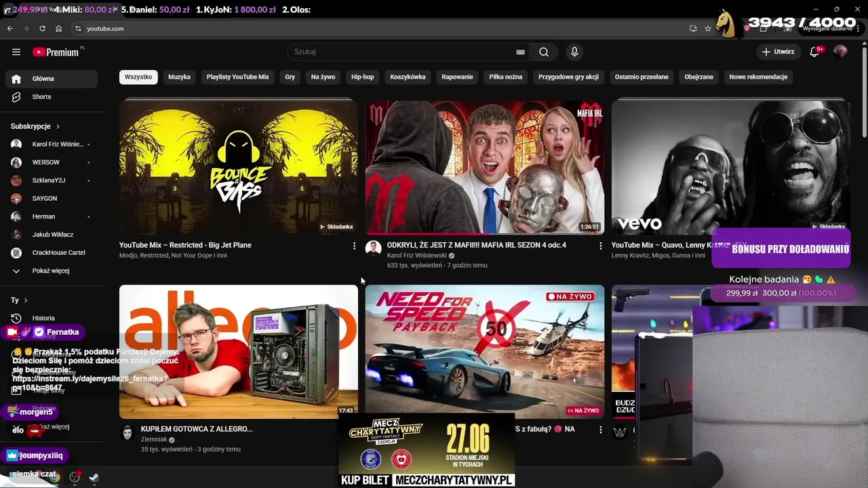Open title ODKRYLI, ŻE JEST Z MAFII
This screenshot has width=868, height=488.
click(x=476, y=245)
